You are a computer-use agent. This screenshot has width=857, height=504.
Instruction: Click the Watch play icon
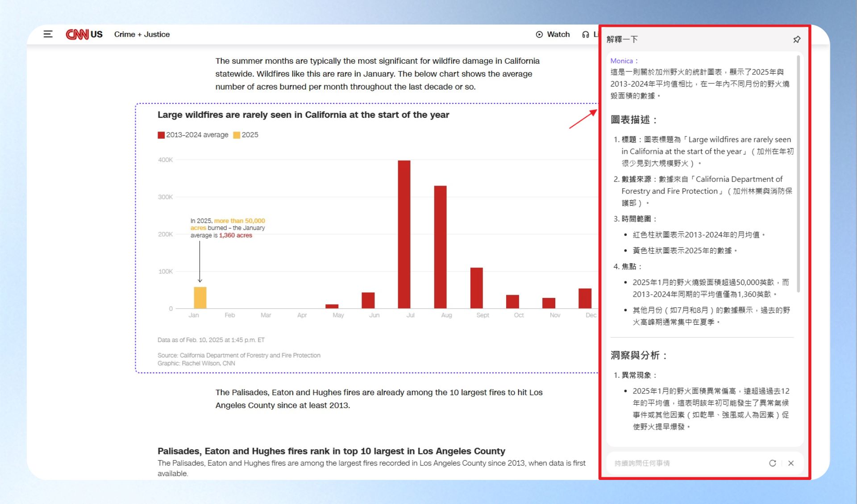[x=539, y=34]
